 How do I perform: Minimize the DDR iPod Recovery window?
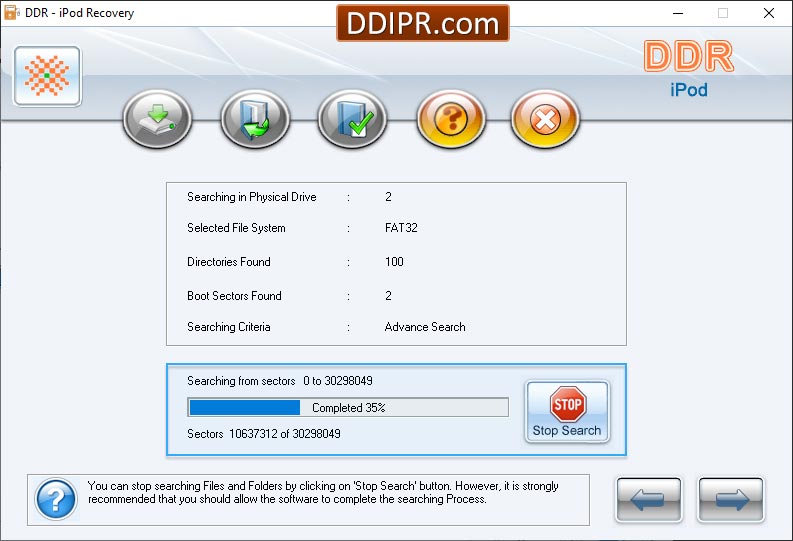678,13
